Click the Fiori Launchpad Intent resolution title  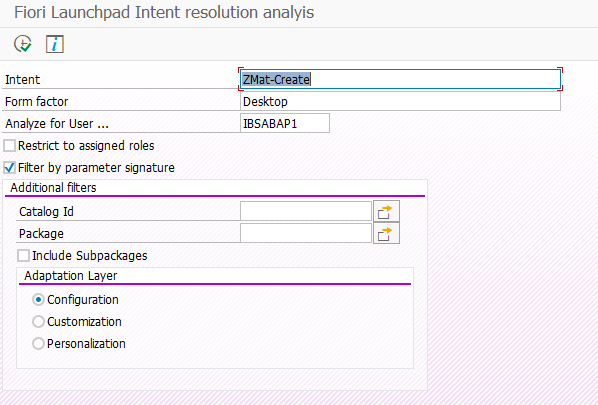(x=164, y=13)
